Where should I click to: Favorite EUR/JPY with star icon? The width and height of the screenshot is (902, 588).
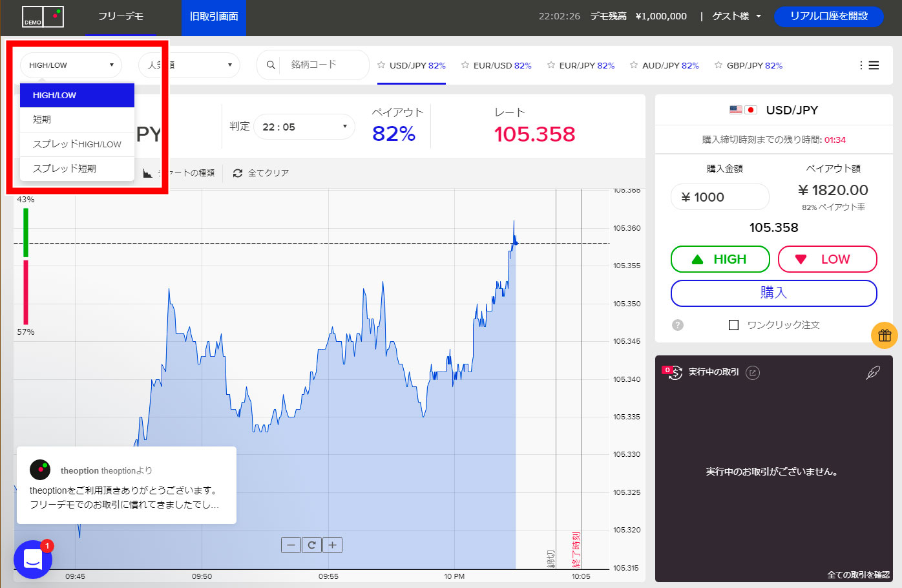(551, 65)
